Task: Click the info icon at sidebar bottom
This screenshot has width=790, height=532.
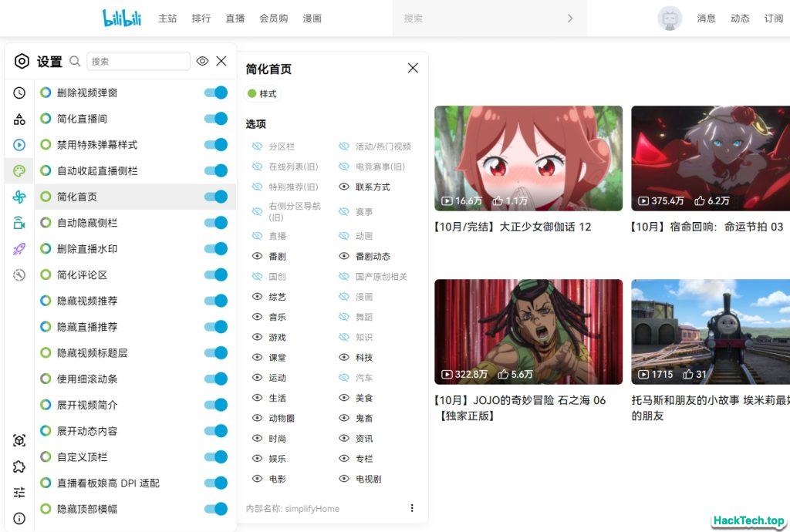Action: (19, 518)
